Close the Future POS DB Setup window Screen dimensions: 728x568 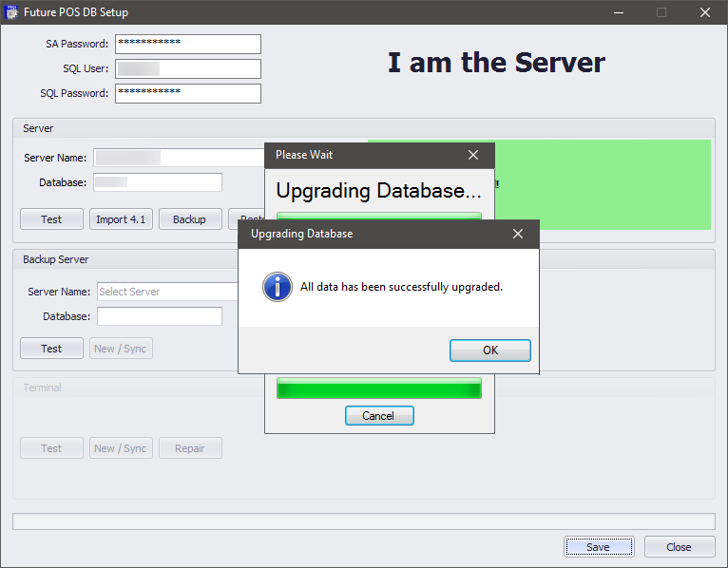click(705, 12)
